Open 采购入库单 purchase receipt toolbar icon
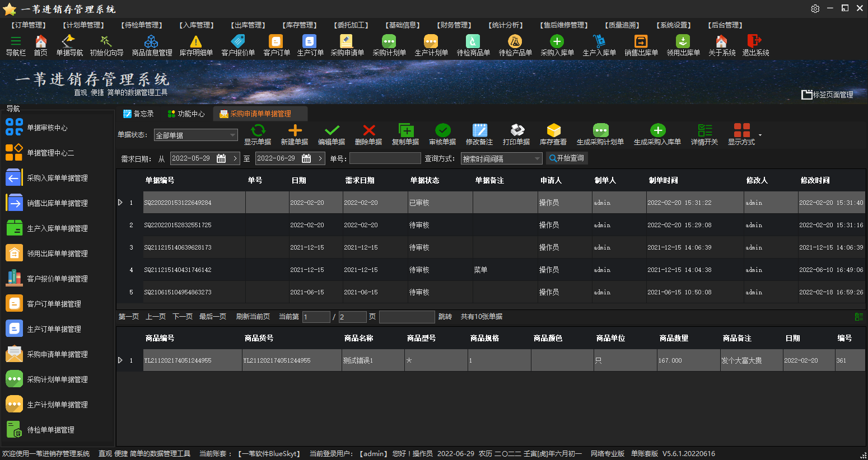Image resolution: width=868 pixels, height=460 pixels. pos(557,45)
